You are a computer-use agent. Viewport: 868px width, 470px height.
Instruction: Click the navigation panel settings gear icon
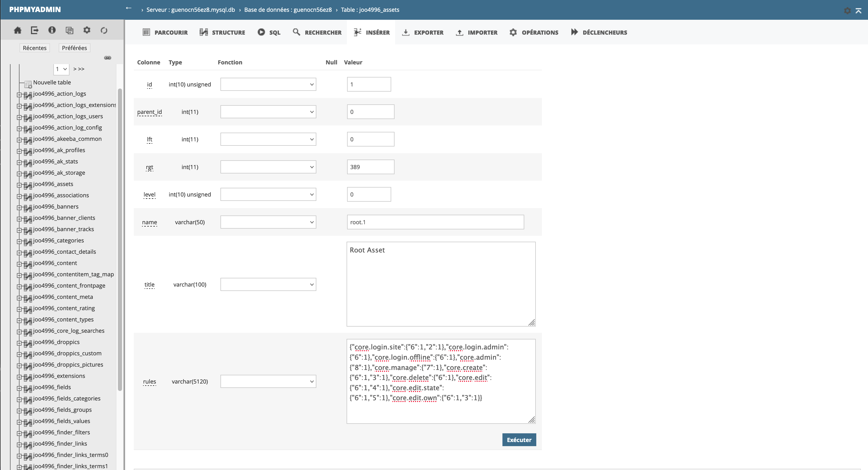[x=87, y=30]
